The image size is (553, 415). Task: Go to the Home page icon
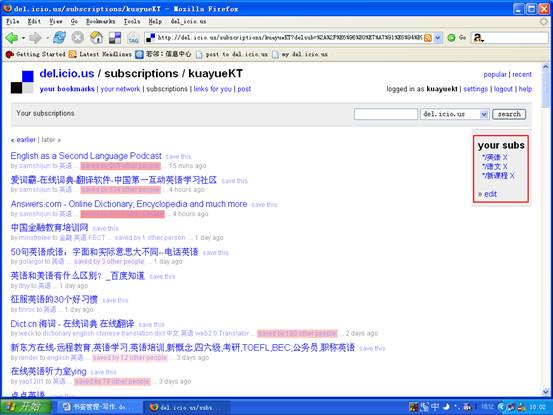coord(96,37)
